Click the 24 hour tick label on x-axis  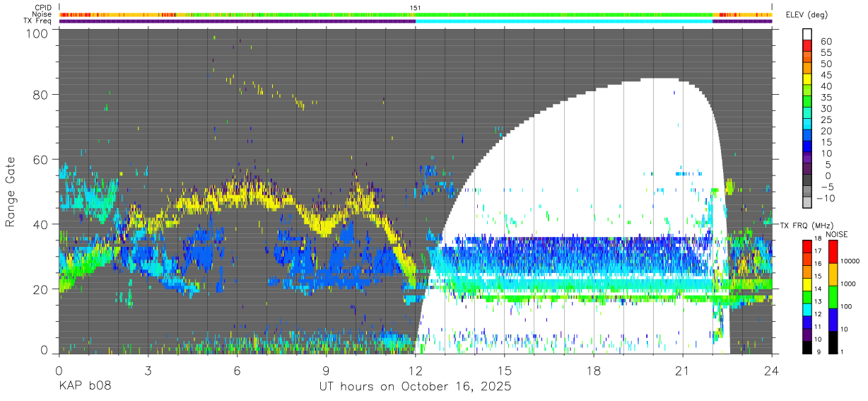772,371
